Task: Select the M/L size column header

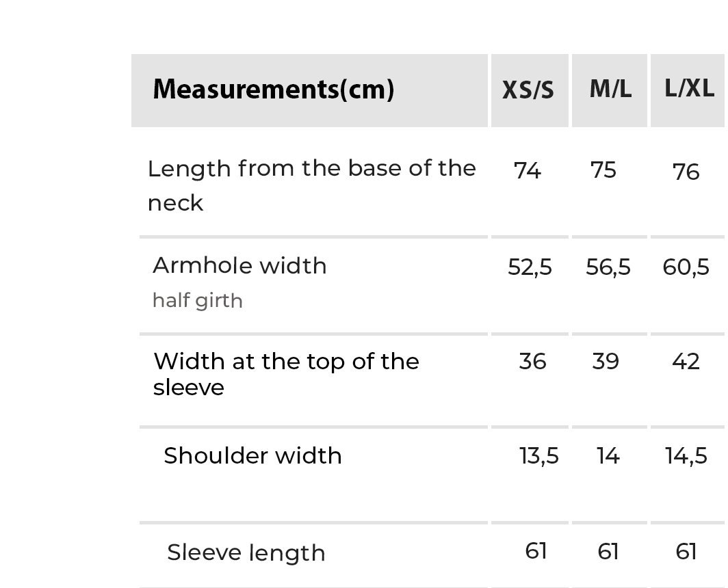Action: 610,89
